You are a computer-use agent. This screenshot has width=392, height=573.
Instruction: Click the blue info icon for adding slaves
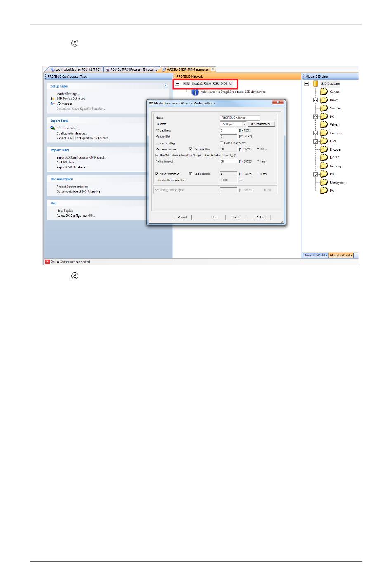[x=195, y=92]
